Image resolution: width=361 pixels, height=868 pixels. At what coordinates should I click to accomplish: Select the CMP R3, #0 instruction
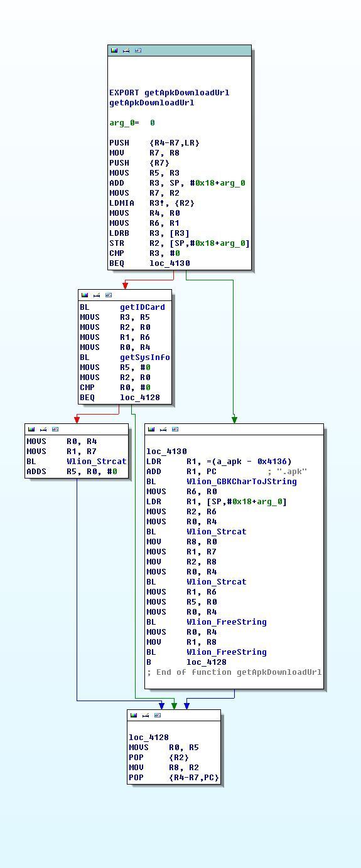144,253
